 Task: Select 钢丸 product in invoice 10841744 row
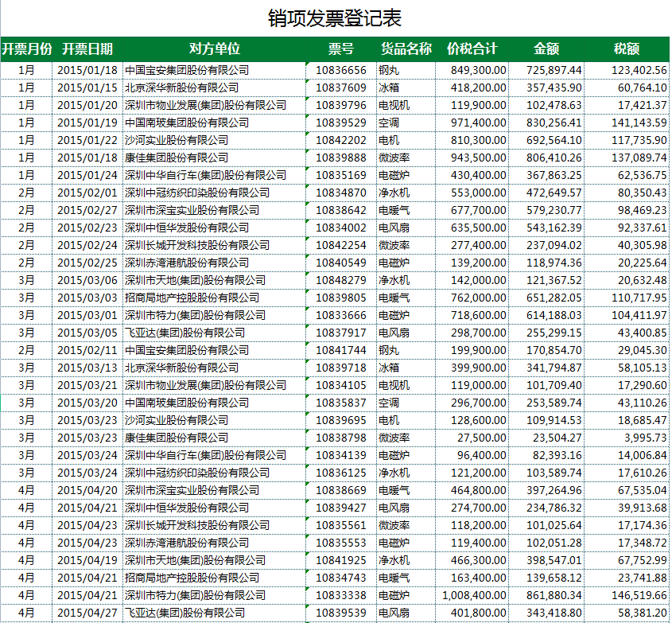[406, 350]
